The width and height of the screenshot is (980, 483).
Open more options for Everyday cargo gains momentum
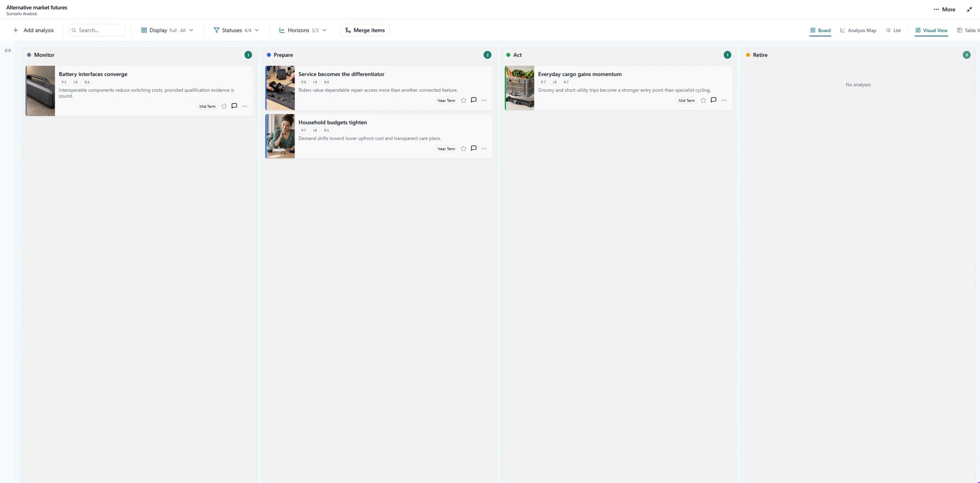point(724,100)
